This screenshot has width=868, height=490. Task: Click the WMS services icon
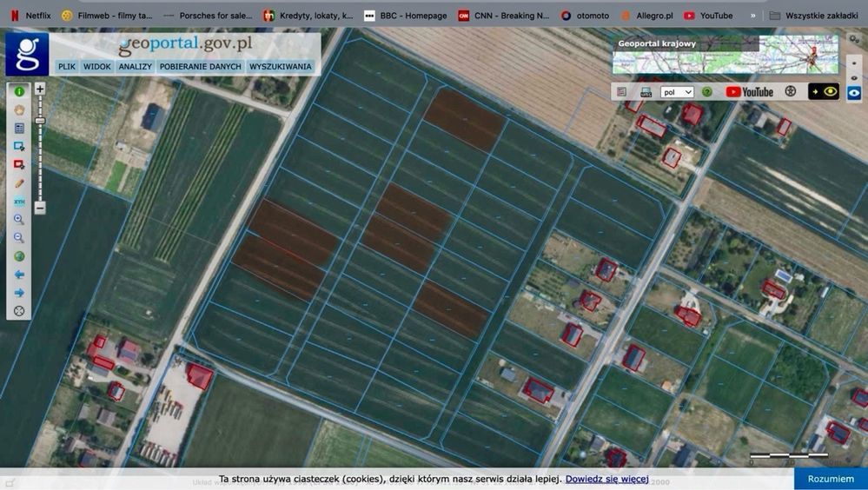tap(646, 92)
